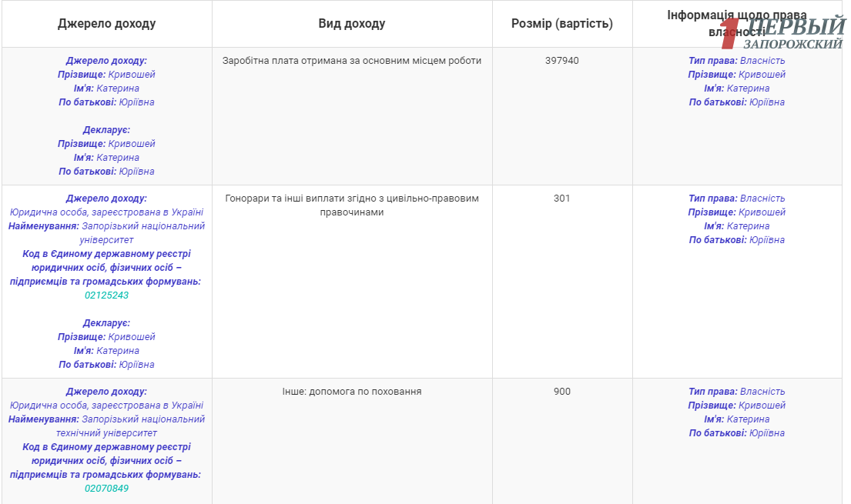
Task: Click the "Заробітна плата отримана" income type text
Action: coord(352,61)
